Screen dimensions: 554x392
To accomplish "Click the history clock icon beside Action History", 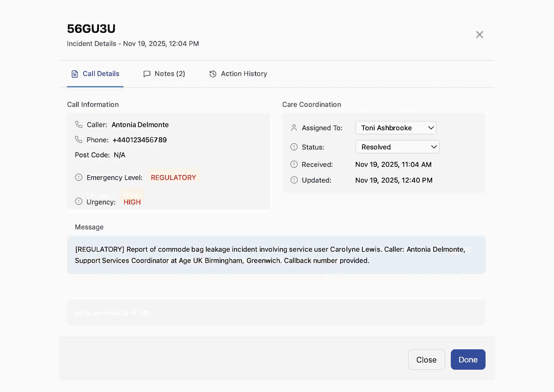I will tap(213, 74).
